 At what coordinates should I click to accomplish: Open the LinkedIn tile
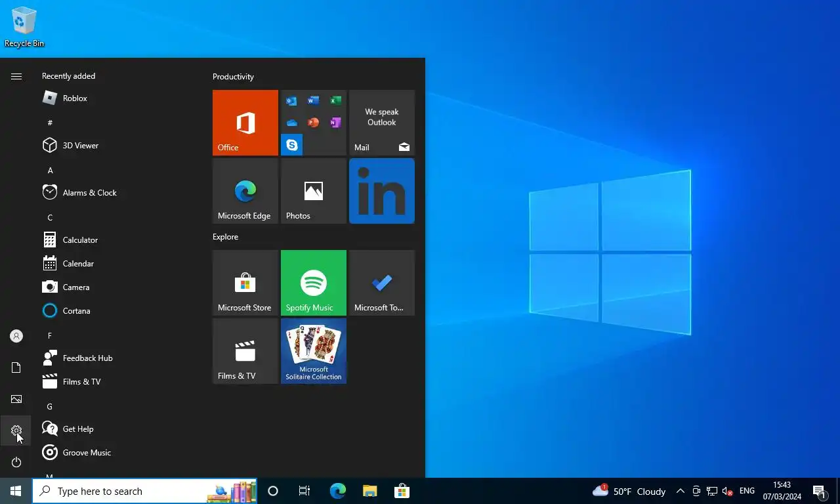pyautogui.click(x=382, y=191)
